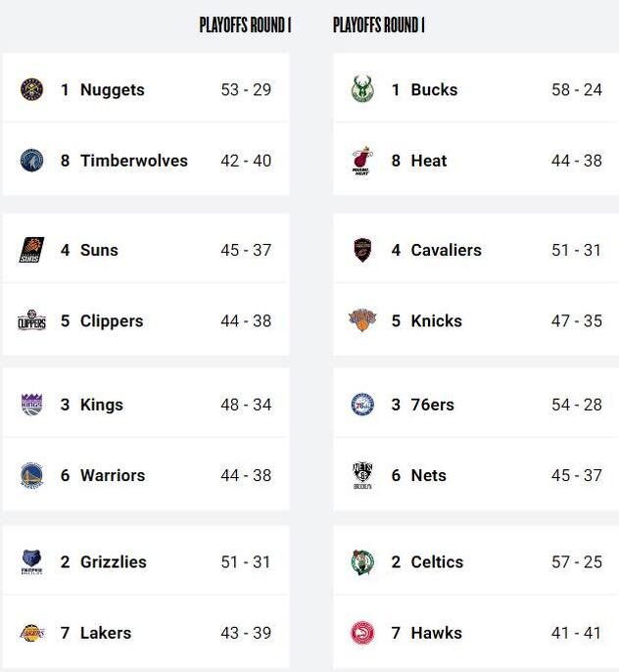Click the Nuggets 53 - 29 record

(x=246, y=90)
